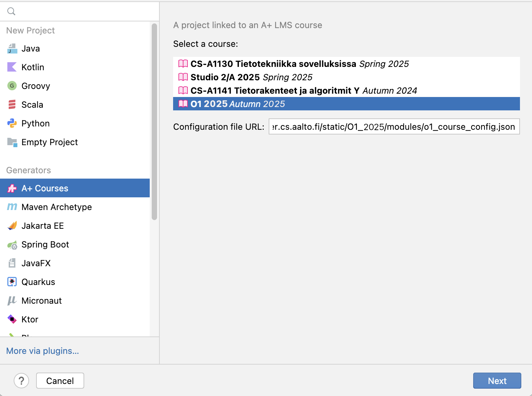Select CS-A1141 Tietorakenteet ja algoritmit Y
532x396 pixels.
point(275,91)
